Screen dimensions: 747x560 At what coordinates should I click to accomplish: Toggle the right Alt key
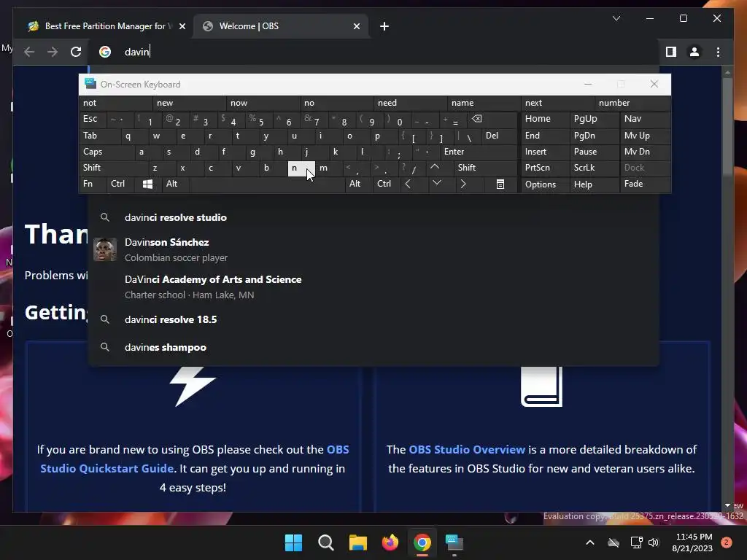(x=358, y=184)
